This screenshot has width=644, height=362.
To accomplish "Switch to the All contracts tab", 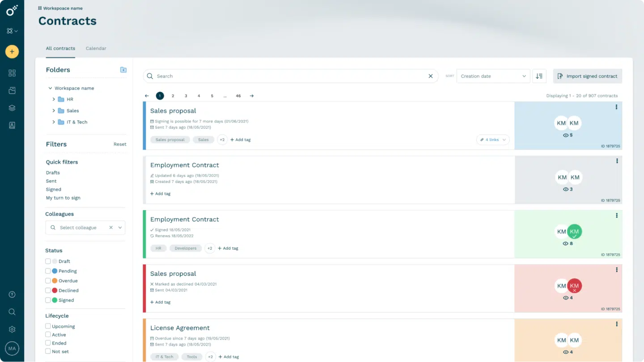I will pos(60,48).
